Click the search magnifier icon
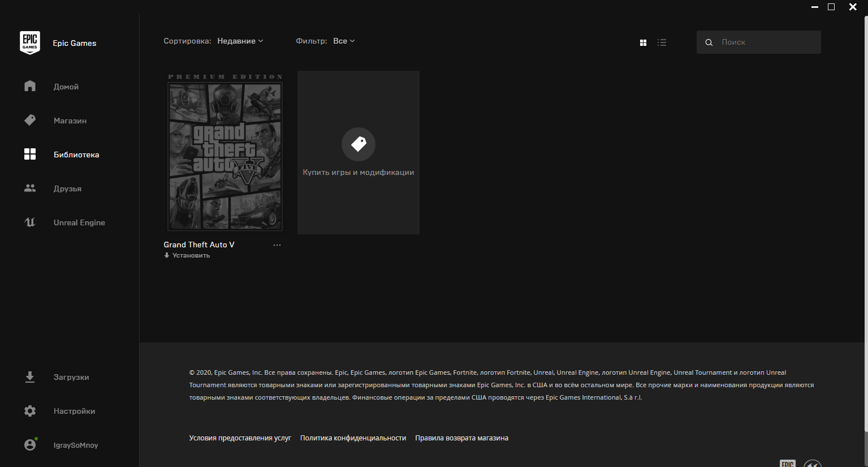Image resolution: width=868 pixels, height=467 pixels. (x=709, y=42)
